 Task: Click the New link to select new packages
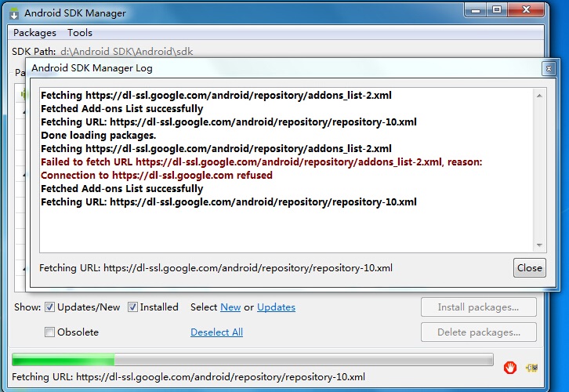pos(230,307)
